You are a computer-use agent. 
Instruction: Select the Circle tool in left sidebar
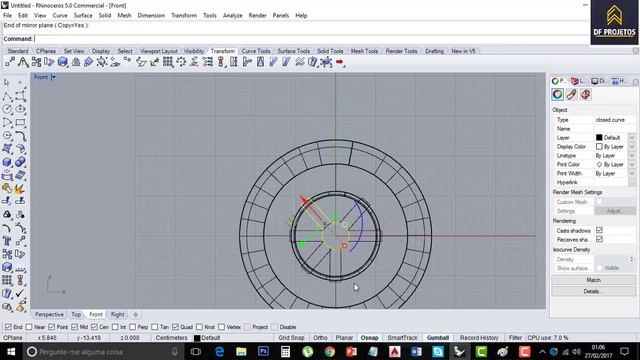click(7, 109)
